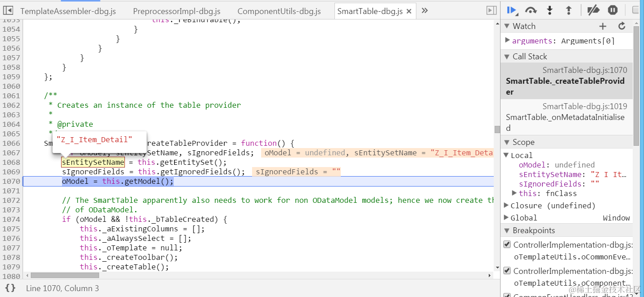Collapse the Local scope group
The width and height of the screenshot is (644, 297).
(x=506, y=155)
